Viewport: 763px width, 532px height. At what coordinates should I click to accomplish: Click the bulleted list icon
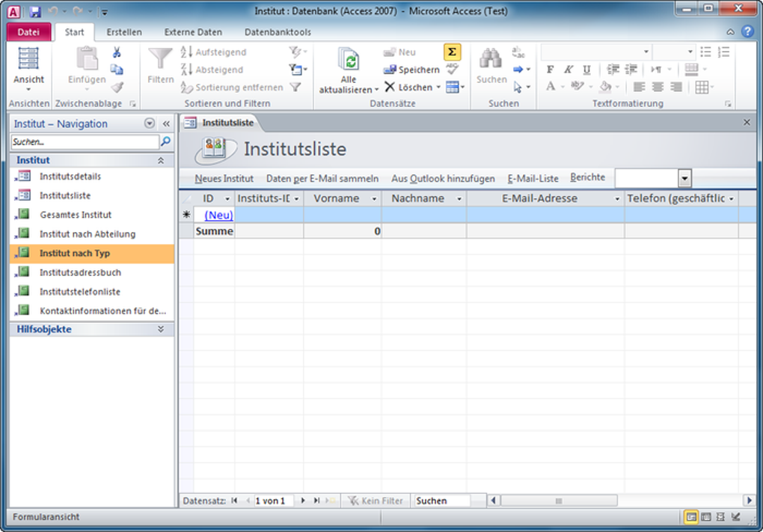click(x=705, y=52)
